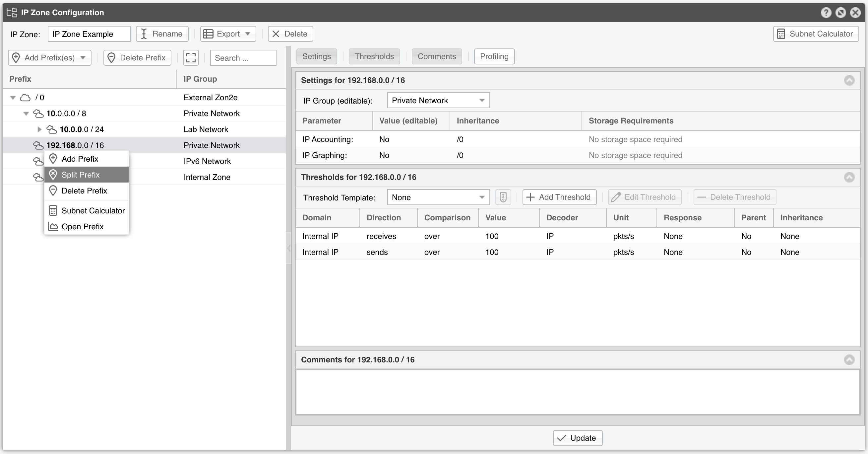Choose Add Prefix from the context menu
The height and width of the screenshot is (454, 868).
click(87, 159)
